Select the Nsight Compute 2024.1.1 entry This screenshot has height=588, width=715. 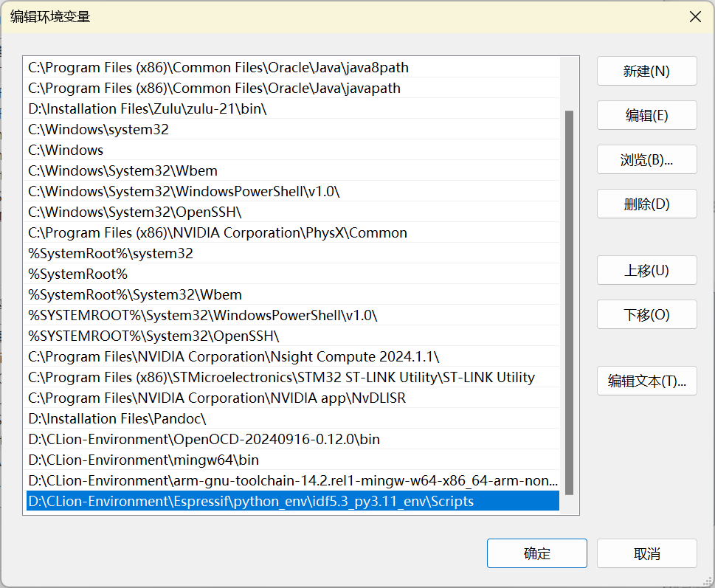(293, 356)
